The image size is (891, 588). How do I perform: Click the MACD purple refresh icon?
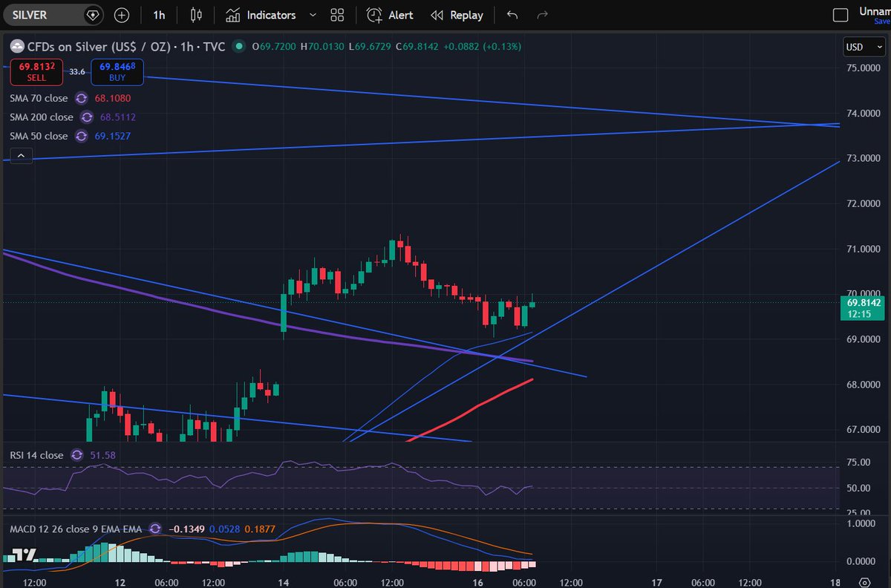pyautogui.click(x=155, y=529)
